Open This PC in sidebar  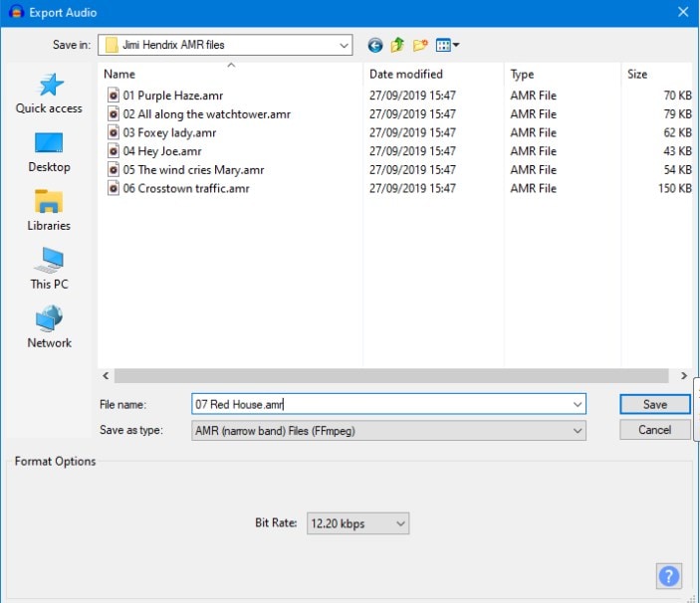pyautogui.click(x=49, y=269)
